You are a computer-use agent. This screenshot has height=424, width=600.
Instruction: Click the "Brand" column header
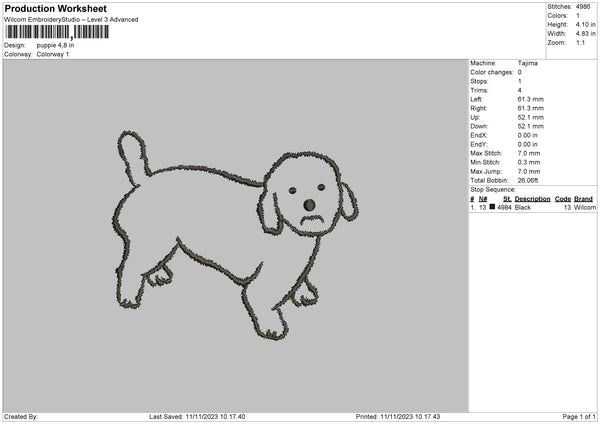pos(583,199)
